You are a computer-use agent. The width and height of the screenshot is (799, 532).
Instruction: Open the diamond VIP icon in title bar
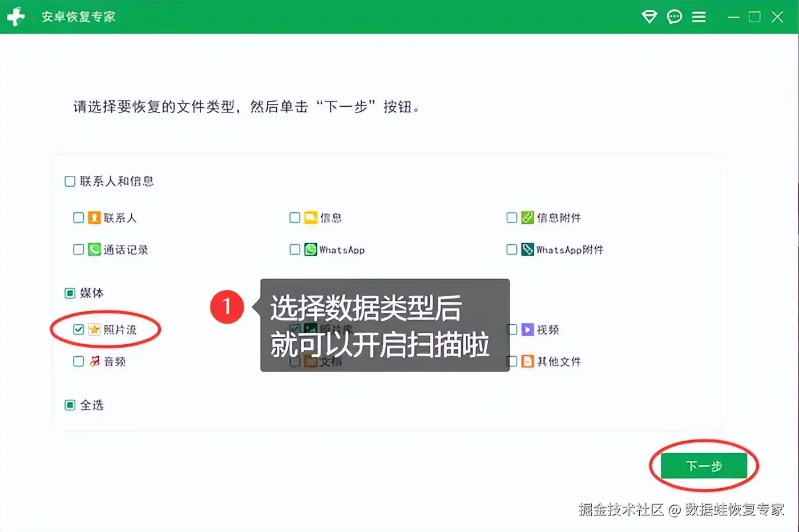coord(649,17)
